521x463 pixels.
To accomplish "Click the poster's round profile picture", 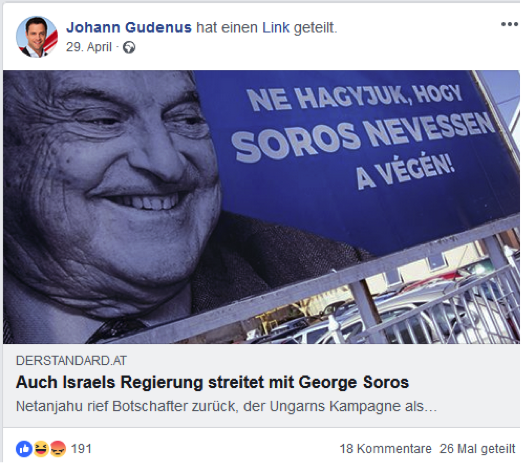I will 37,37.
